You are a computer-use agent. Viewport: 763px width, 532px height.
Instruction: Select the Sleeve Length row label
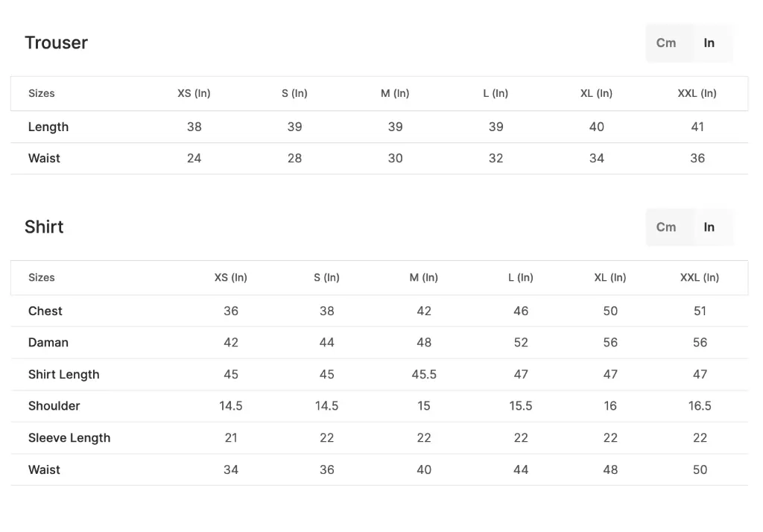69,438
